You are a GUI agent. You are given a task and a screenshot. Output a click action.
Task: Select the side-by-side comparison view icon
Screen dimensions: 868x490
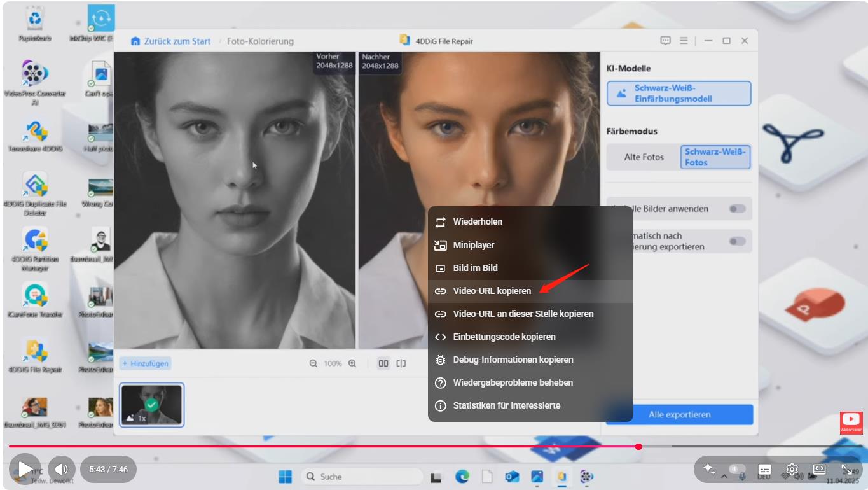click(383, 363)
